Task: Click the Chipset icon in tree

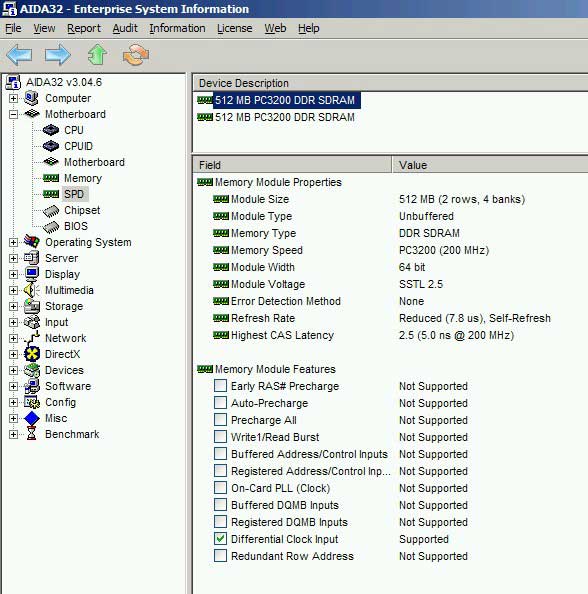Action: pos(51,210)
